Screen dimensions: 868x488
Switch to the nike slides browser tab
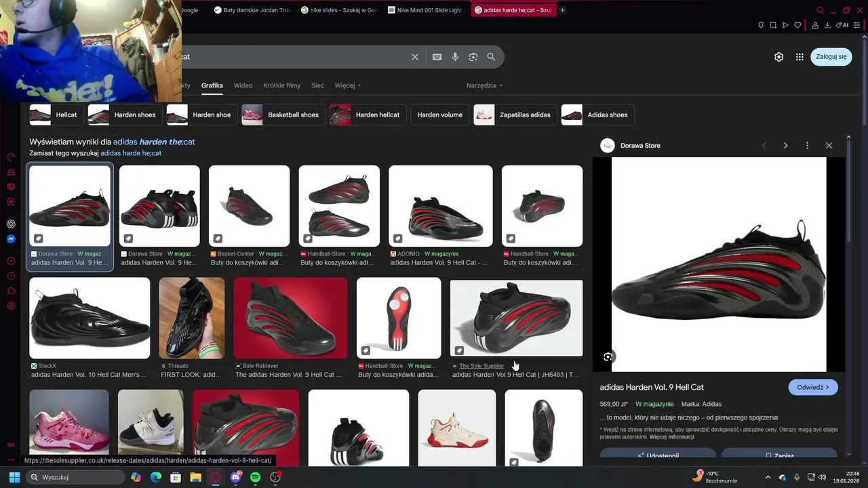338,10
